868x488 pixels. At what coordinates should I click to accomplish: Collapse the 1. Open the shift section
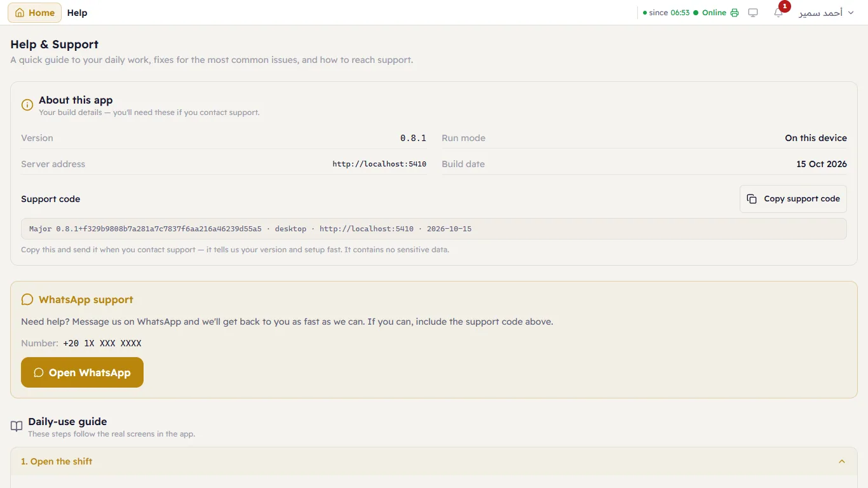pos(434,461)
